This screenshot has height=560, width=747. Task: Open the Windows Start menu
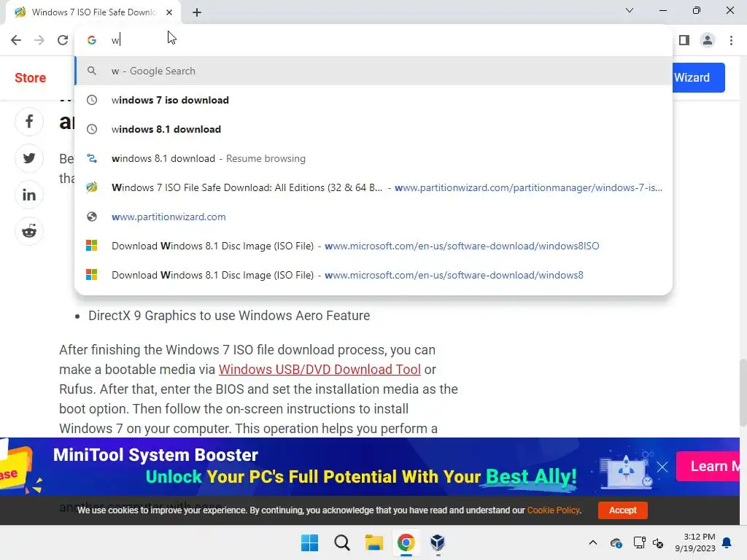click(x=309, y=542)
